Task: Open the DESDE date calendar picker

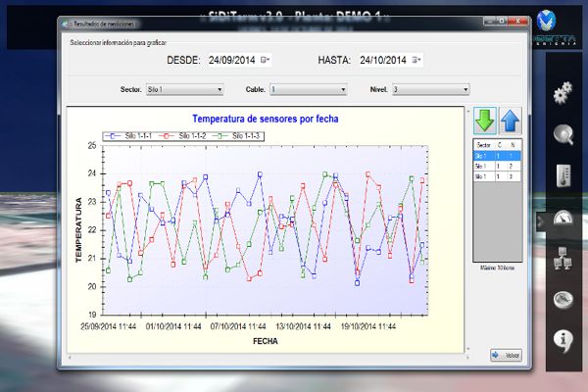Action: point(266,60)
